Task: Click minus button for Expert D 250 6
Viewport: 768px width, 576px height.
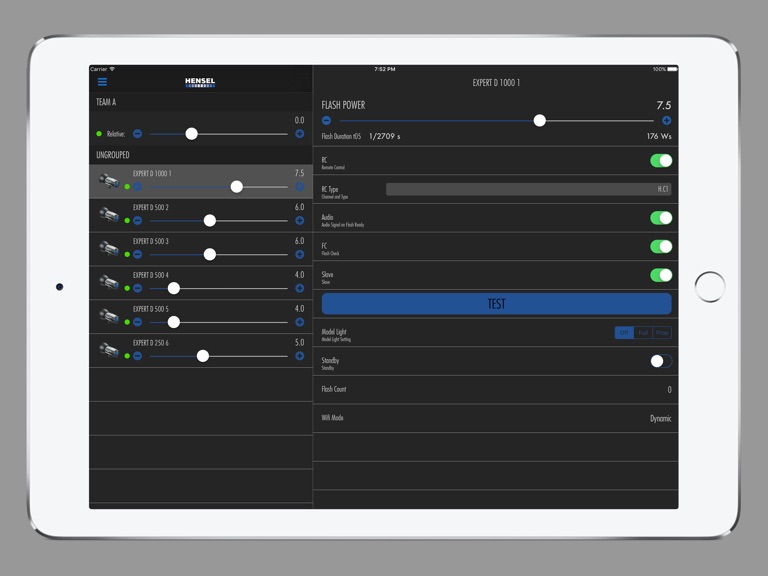Action: 138,356
